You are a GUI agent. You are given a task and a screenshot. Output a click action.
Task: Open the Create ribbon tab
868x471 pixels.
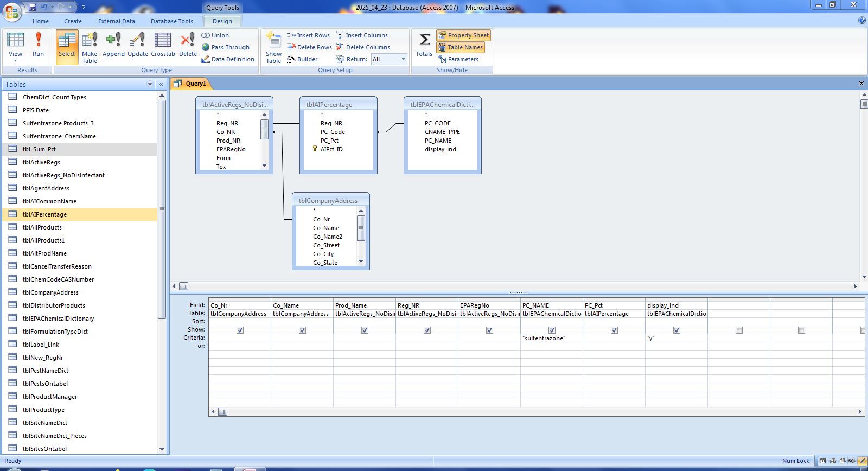(x=73, y=21)
